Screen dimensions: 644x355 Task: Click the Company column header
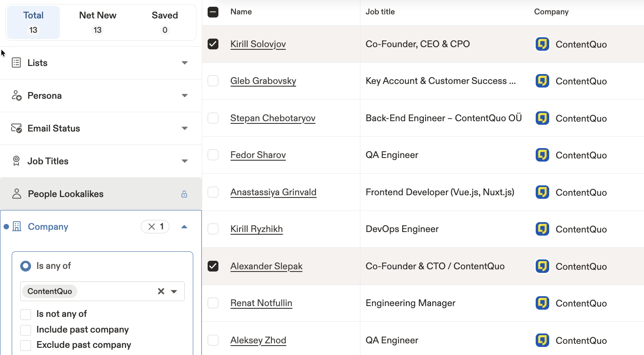click(x=551, y=12)
